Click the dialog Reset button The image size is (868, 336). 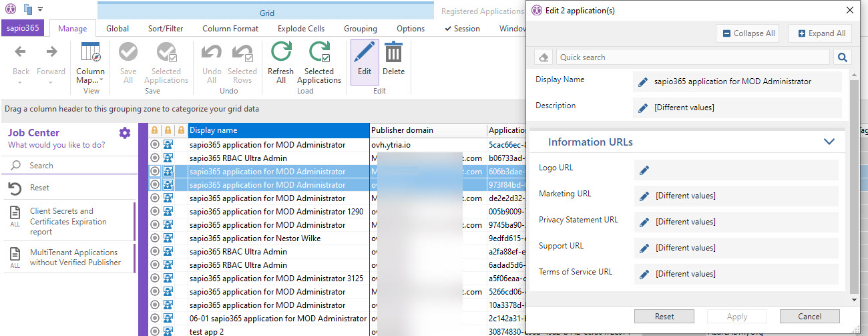664,317
